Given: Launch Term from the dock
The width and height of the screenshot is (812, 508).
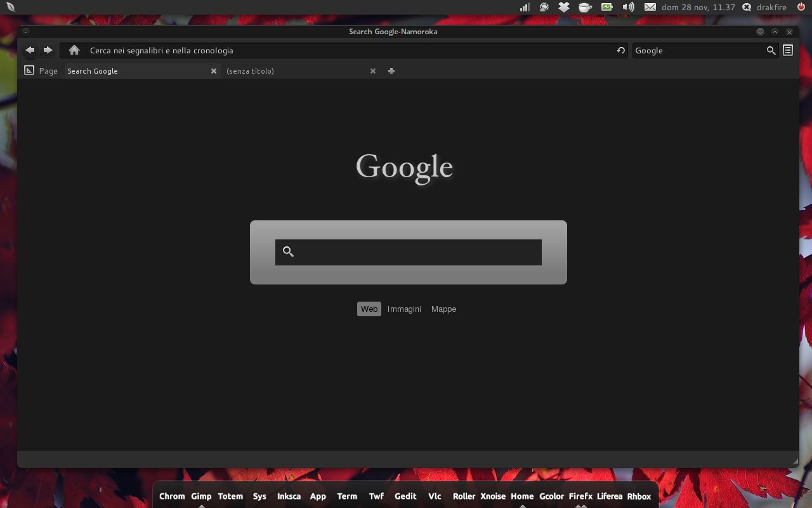Looking at the screenshot, I should point(347,497).
